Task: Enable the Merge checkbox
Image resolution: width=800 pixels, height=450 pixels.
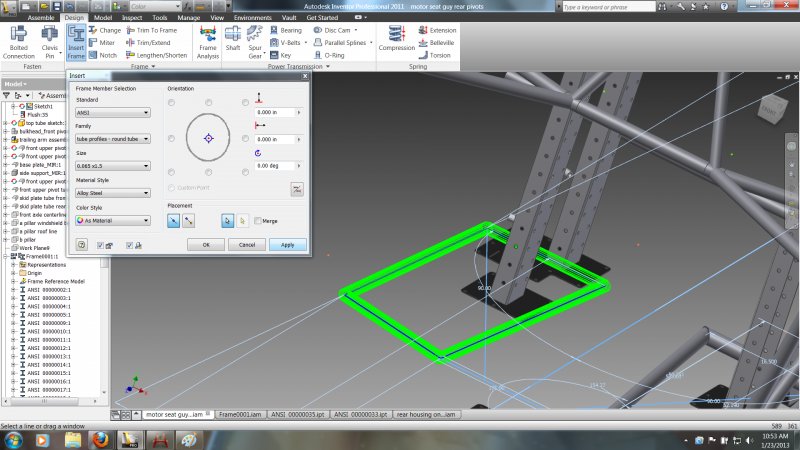Action: pyautogui.click(x=259, y=220)
